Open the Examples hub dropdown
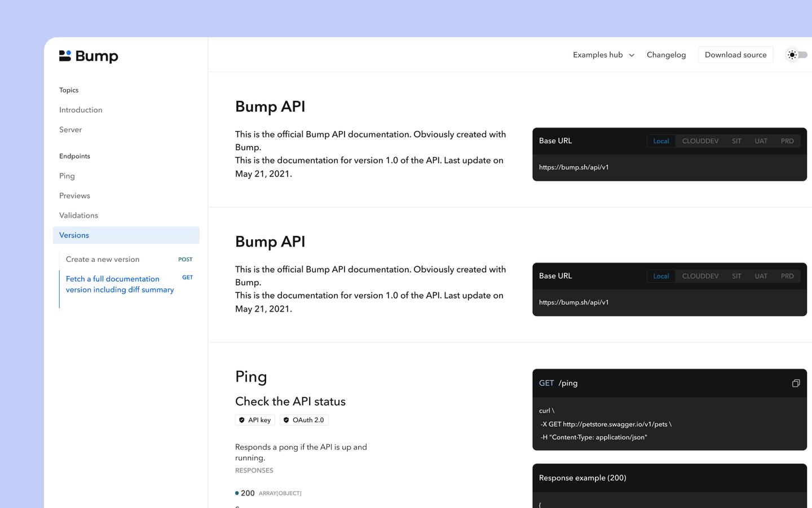Viewport: 812px width, 508px height. click(x=603, y=55)
